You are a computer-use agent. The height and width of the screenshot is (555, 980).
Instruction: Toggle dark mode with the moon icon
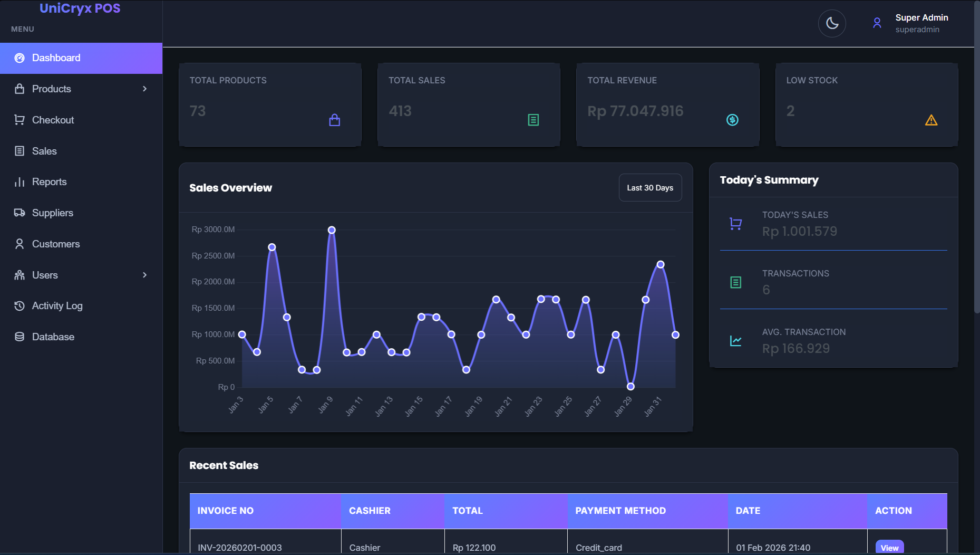(x=832, y=23)
